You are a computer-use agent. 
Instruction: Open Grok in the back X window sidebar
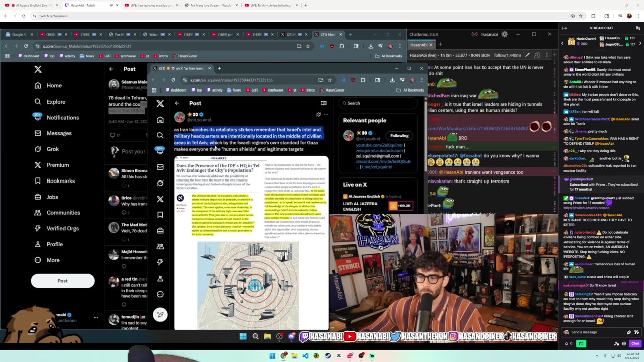(x=46, y=149)
